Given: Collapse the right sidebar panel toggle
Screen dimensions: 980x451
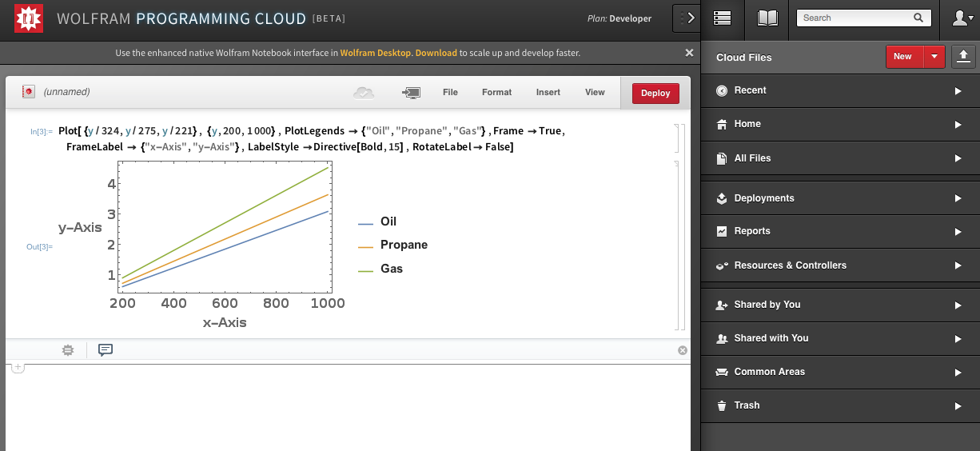Looking at the screenshot, I should point(686,18).
